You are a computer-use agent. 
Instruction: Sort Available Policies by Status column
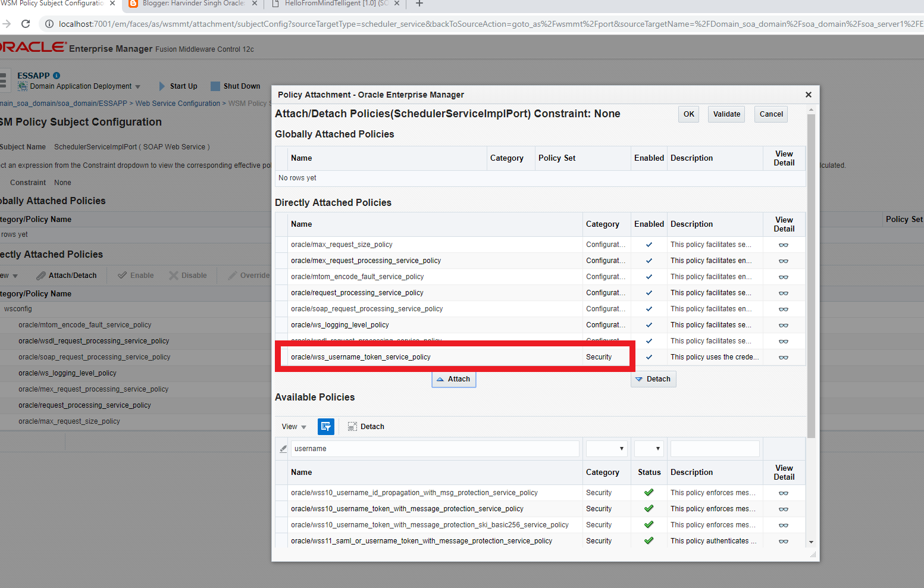(649, 473)
